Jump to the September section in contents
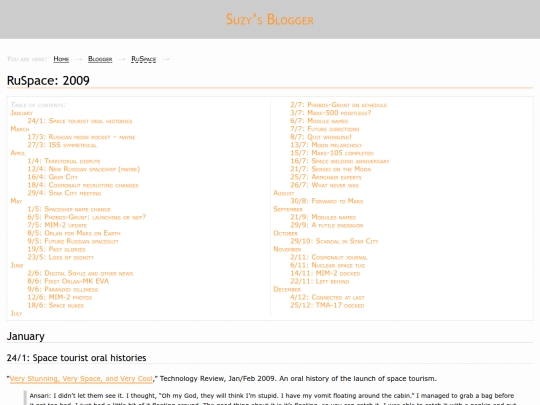 pyautogui.click(x=288, y=209)
